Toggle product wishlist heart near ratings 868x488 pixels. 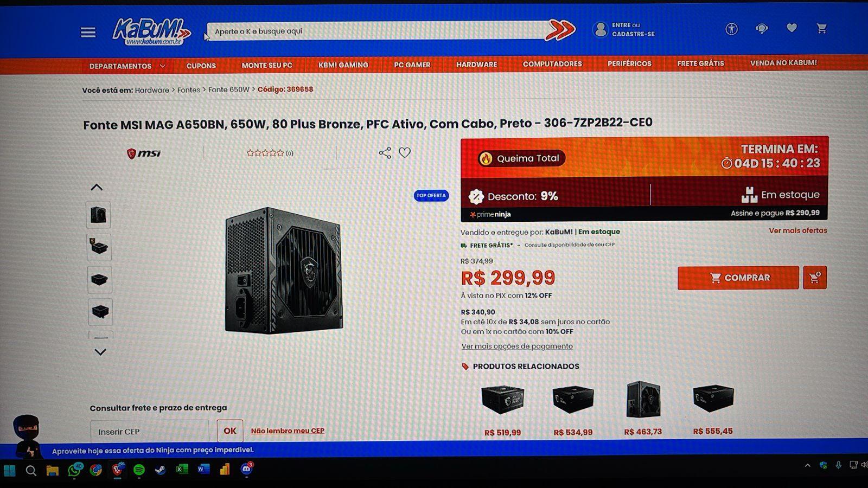pyautogui.click(x=405, y=153)
